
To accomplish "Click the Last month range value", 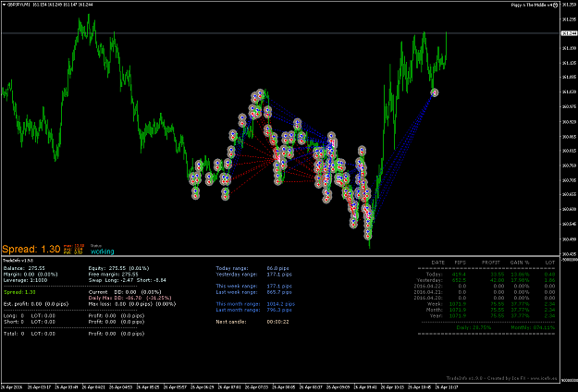I will coord(279,310).
